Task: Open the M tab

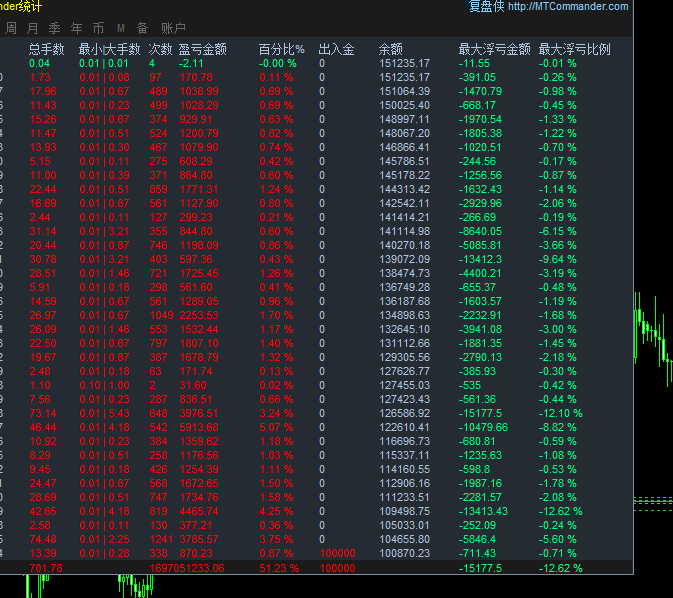Action: (x=121, y=28)
